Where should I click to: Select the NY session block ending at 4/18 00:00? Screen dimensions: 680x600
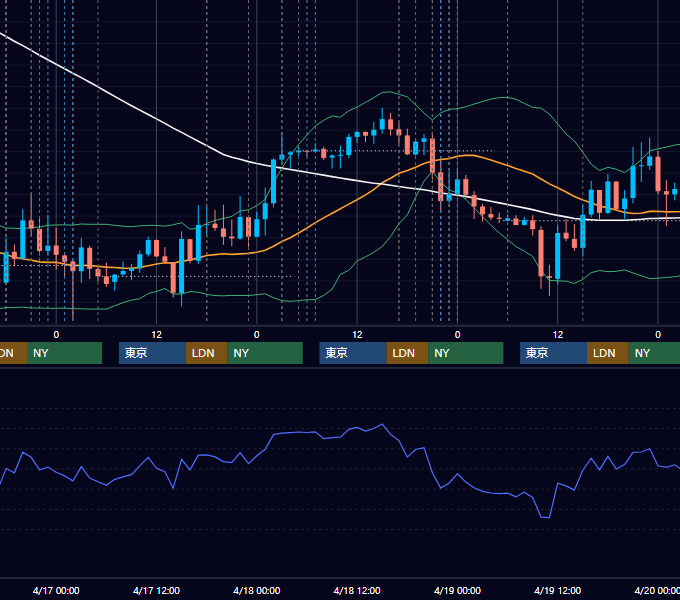pos(265,353)
